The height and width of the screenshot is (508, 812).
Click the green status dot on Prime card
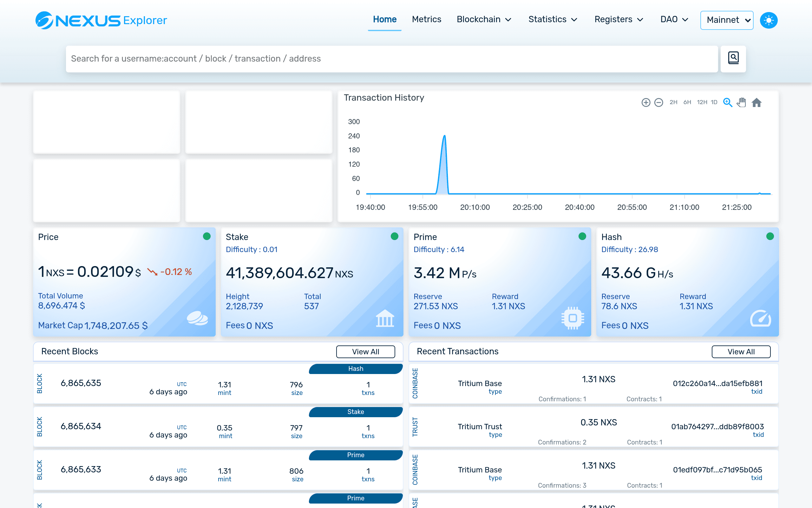point(582,236)
